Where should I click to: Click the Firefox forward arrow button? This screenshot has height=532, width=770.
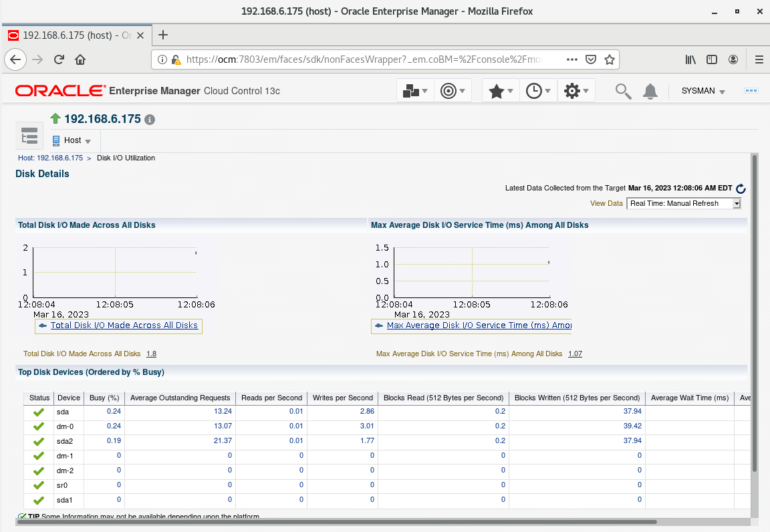click(37, 59)
